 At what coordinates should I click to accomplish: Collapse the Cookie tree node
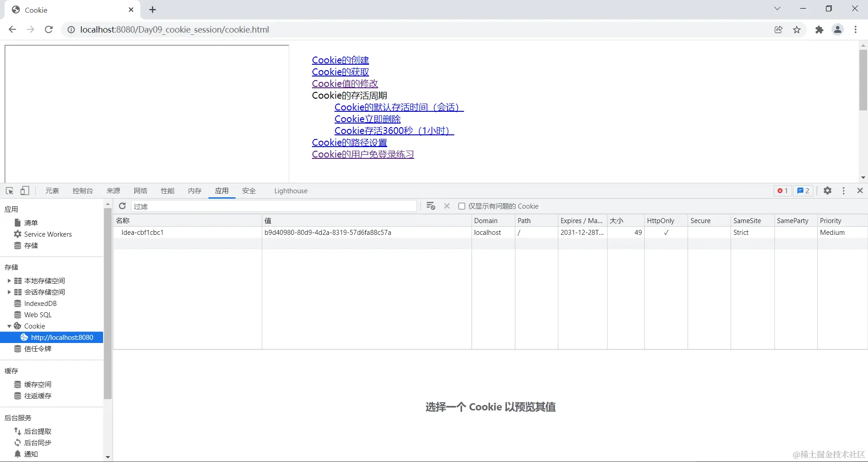9,326
